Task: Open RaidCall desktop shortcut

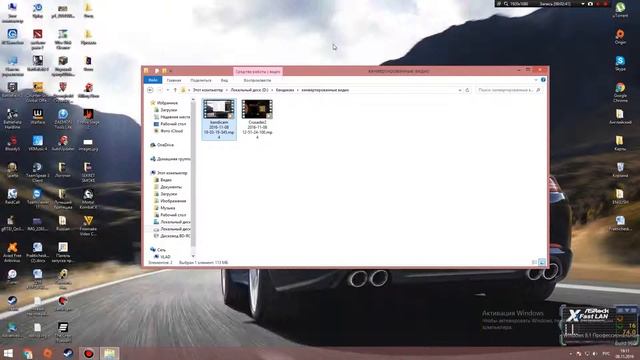Action: pos(12,196)
